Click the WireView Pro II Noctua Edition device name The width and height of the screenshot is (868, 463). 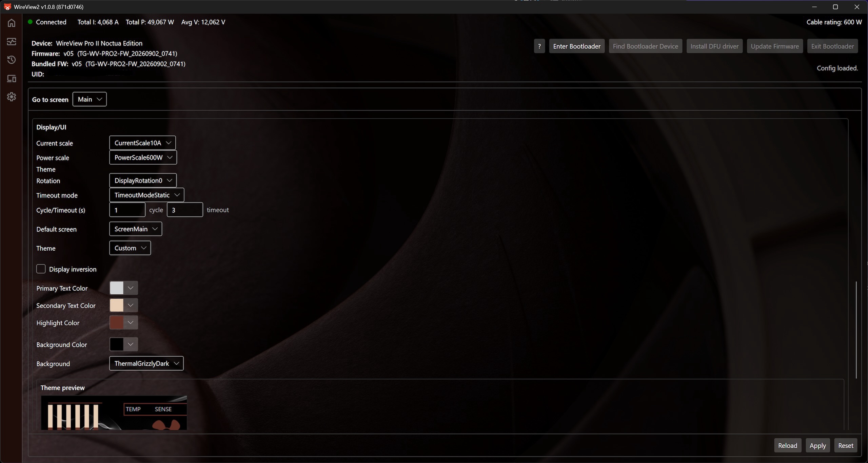tap(99, 43)
